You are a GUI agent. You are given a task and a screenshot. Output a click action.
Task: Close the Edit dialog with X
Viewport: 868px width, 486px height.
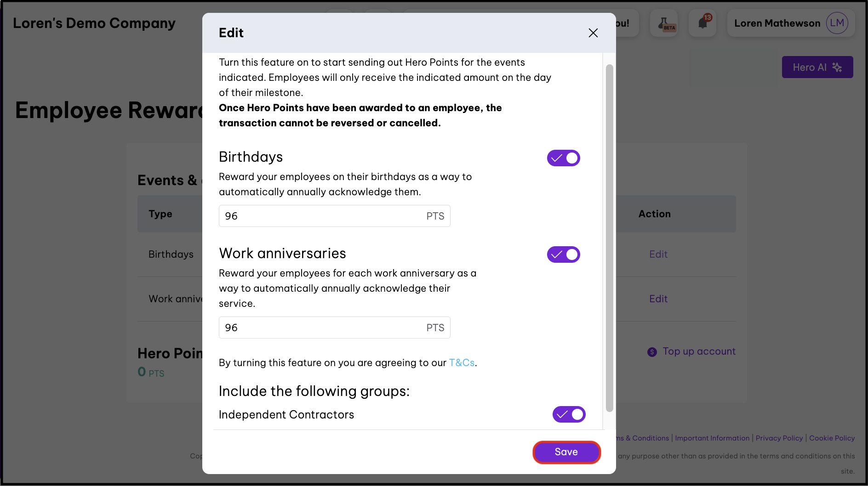[x=593, y=33]
